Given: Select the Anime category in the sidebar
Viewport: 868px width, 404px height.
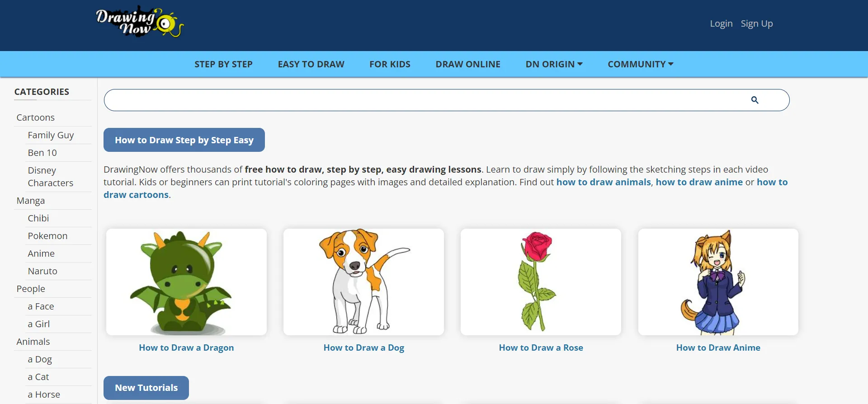Looking at the screenshot, I should pyautogui.click(x=41, y=254).
